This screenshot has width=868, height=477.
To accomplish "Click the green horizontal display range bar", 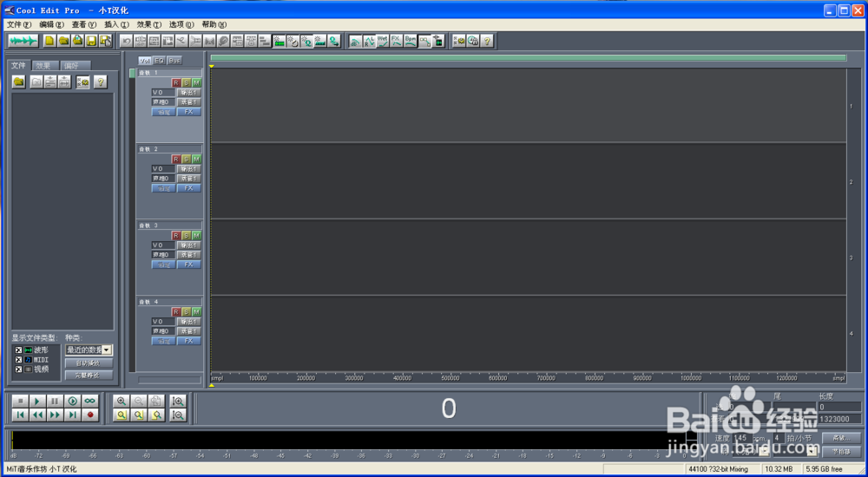I will 528,57.
